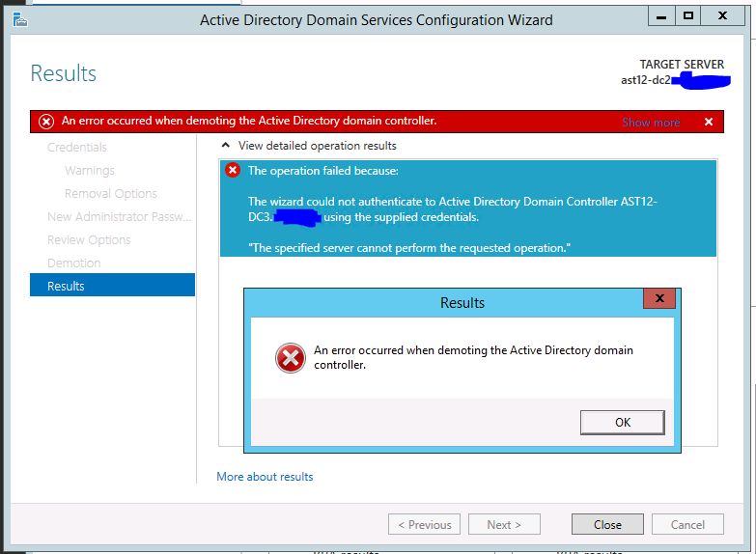Screen dimensions: 756x554
Task: Click red error icon beside operation failed
Action: coord(233,170)
